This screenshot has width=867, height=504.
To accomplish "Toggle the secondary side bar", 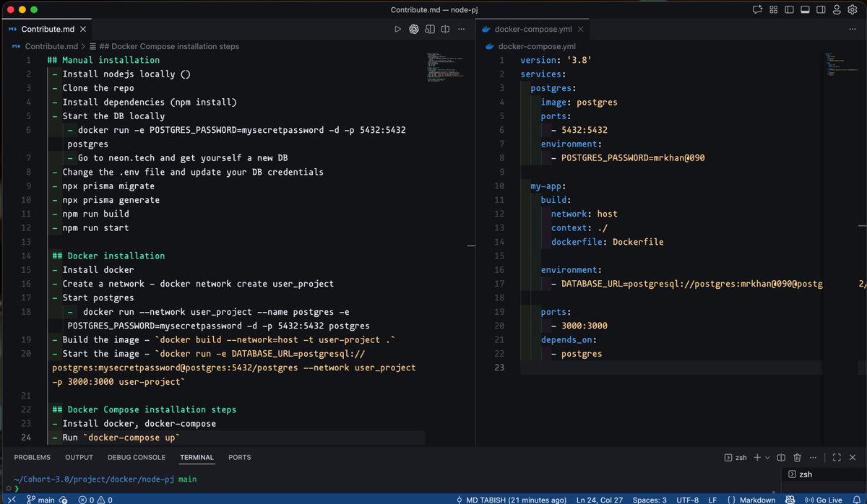I will 819,9.
